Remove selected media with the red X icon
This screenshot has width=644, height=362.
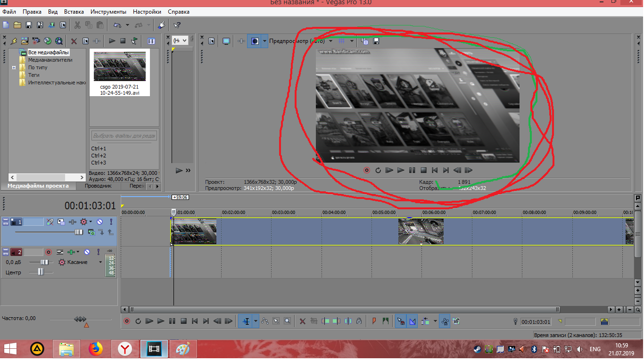click(74, 41)
